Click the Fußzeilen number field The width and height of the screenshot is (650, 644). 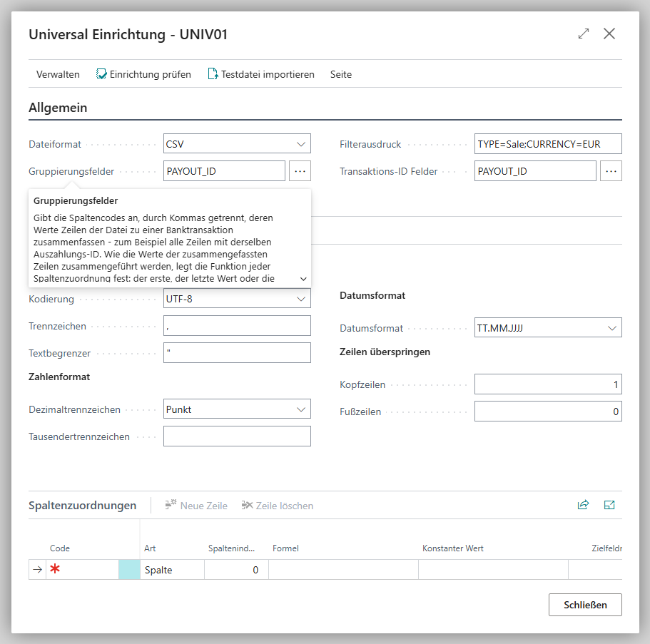coord(548,412)
